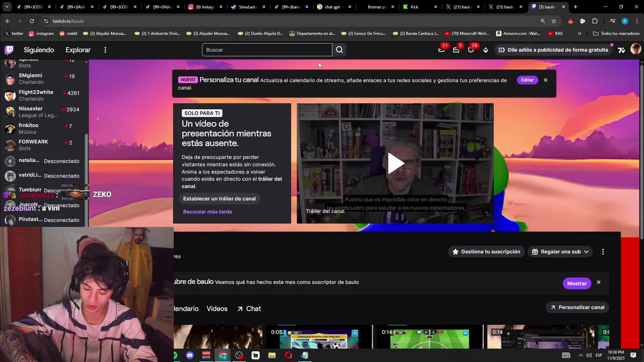644x362 pixels.
Task: Switch to the Vídeos channel tab
Action: point(217,309)
